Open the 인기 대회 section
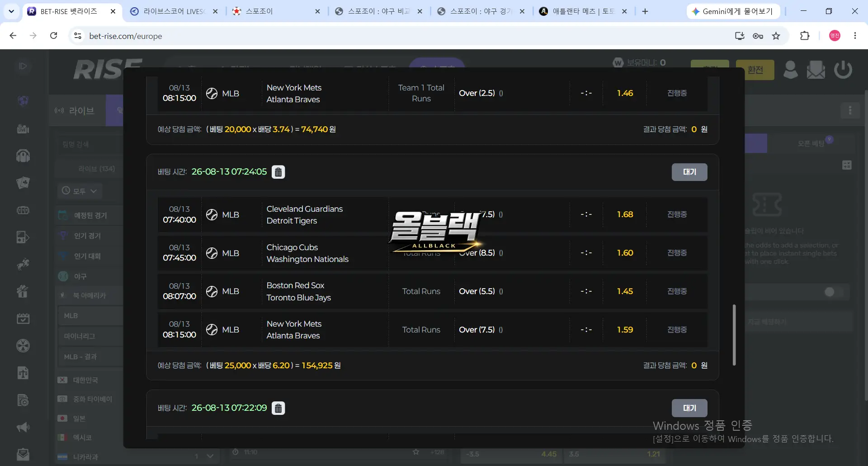868x466 pixels. click(90, 256)
